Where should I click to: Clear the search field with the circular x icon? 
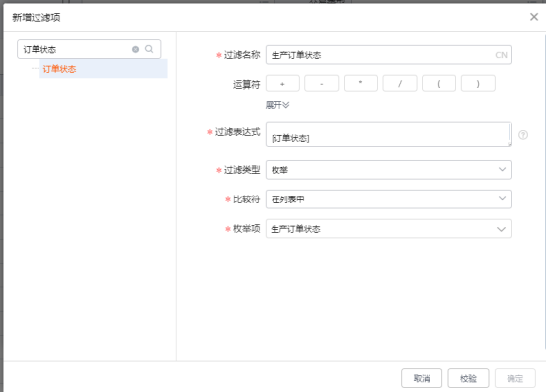point(135,50)
